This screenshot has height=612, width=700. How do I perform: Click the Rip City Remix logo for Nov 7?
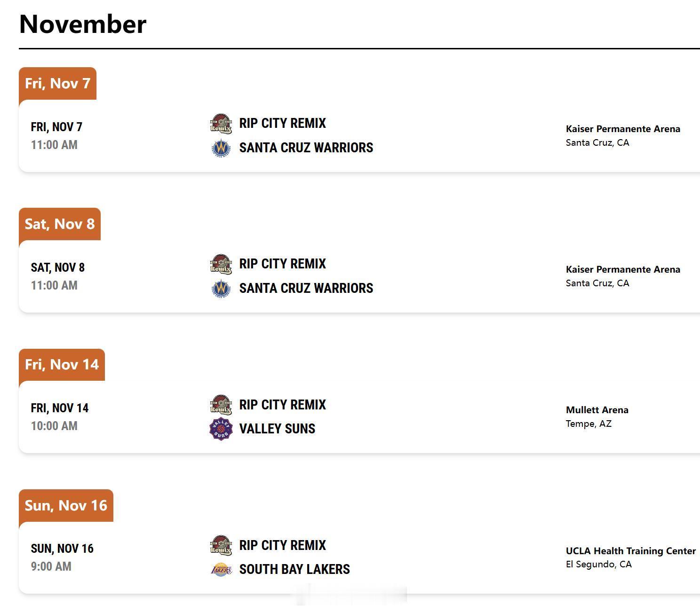(221, 124)
